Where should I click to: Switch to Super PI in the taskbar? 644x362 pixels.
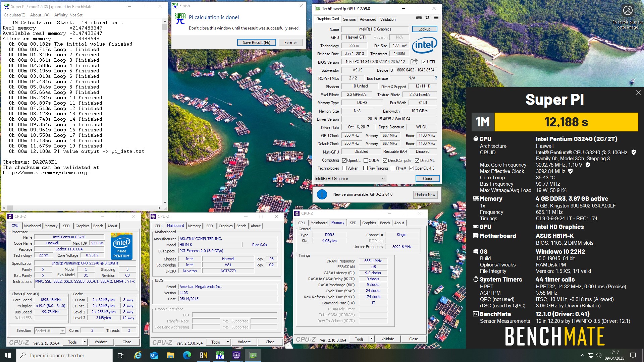coord(220,355)
